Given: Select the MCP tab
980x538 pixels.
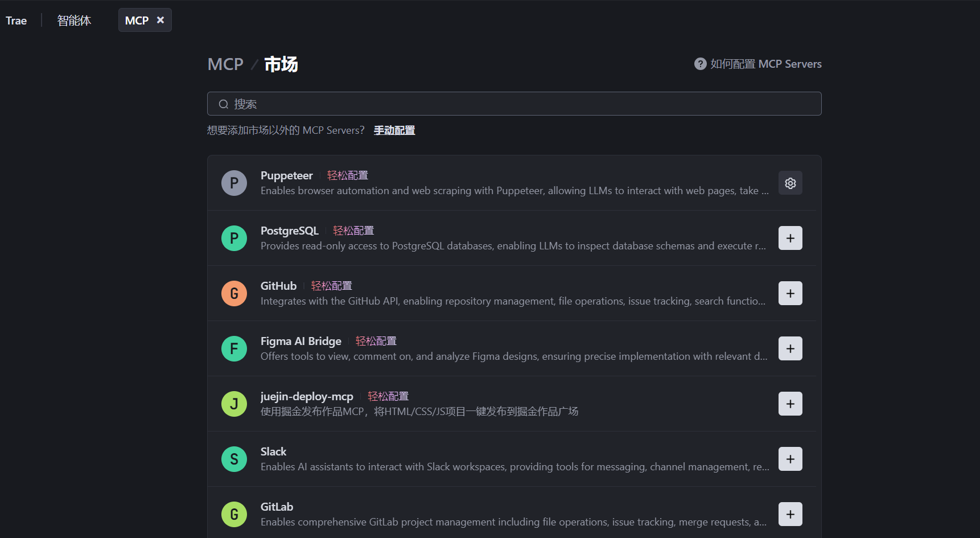Looking at the screenshot, I should pos(137,19).
